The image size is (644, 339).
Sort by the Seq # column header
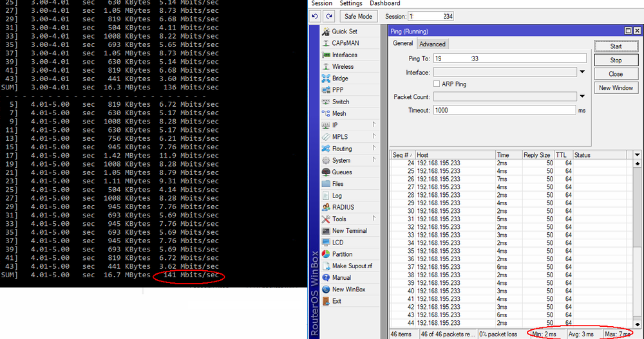point(402,155)
